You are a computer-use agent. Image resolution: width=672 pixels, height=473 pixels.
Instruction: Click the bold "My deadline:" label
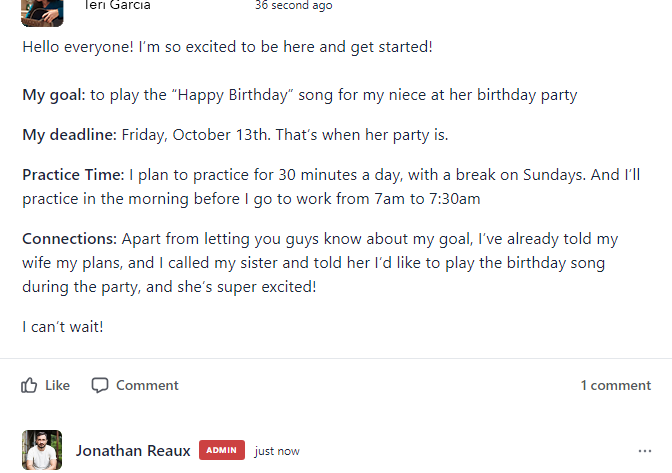(69, 135)
